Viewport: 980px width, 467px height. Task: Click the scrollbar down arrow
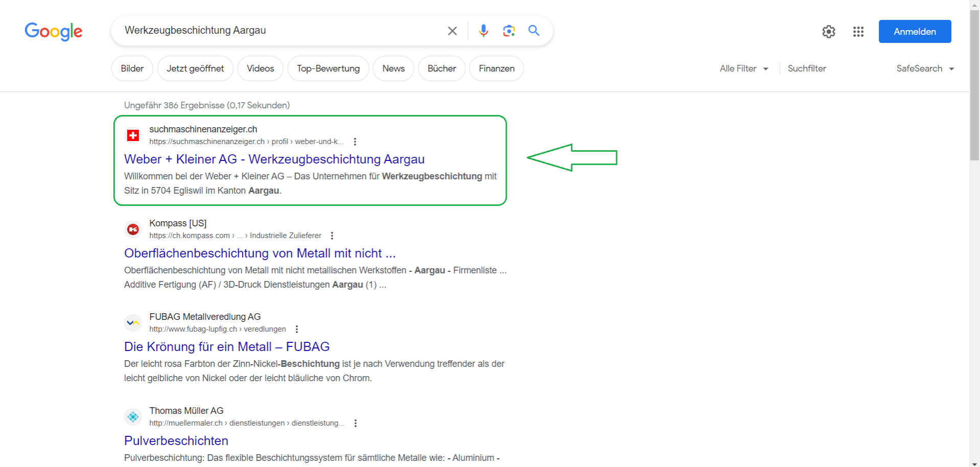coord(975,463)
